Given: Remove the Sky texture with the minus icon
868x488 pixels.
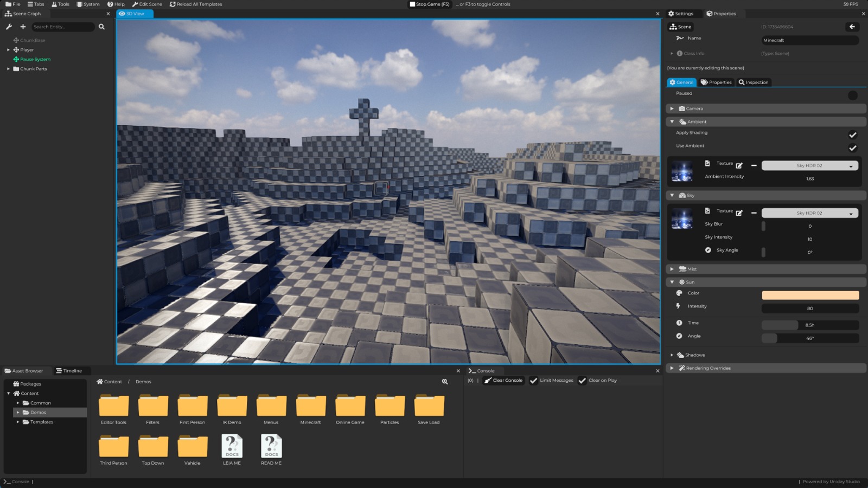Looking at the screenshot, I should pyautogui.click(x=754, y=213).
